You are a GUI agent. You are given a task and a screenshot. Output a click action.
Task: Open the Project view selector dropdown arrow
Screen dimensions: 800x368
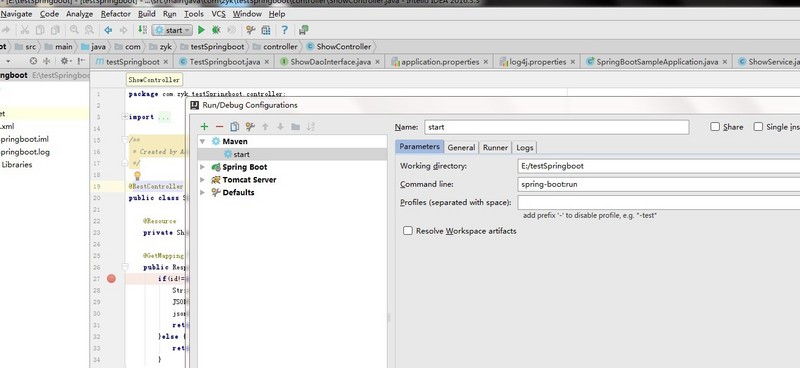[8, 61]
